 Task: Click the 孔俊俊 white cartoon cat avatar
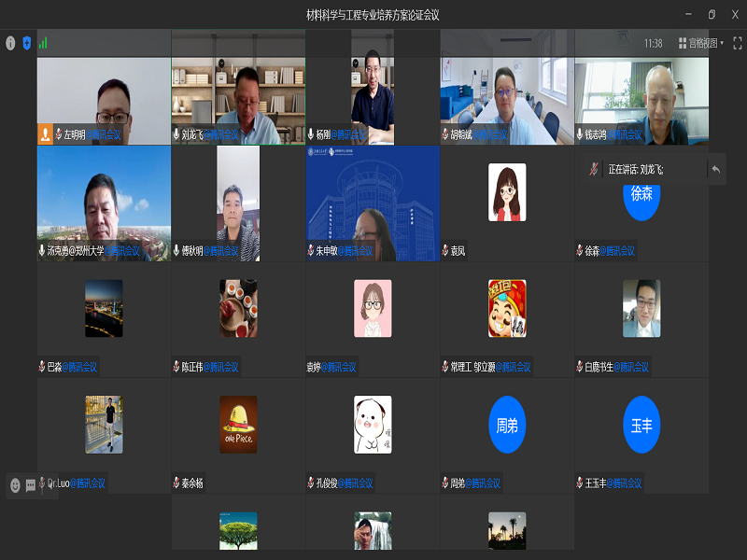(373, 425)
